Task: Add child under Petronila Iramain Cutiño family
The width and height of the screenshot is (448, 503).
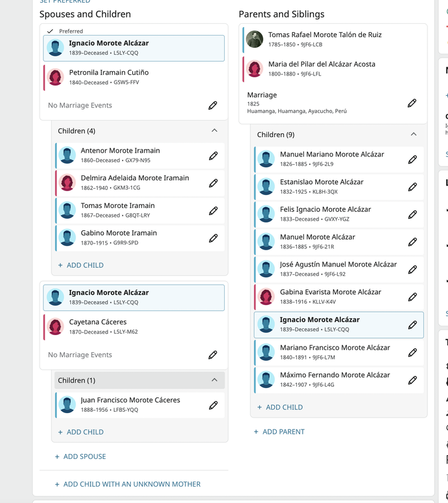Action: click(81, 265)
